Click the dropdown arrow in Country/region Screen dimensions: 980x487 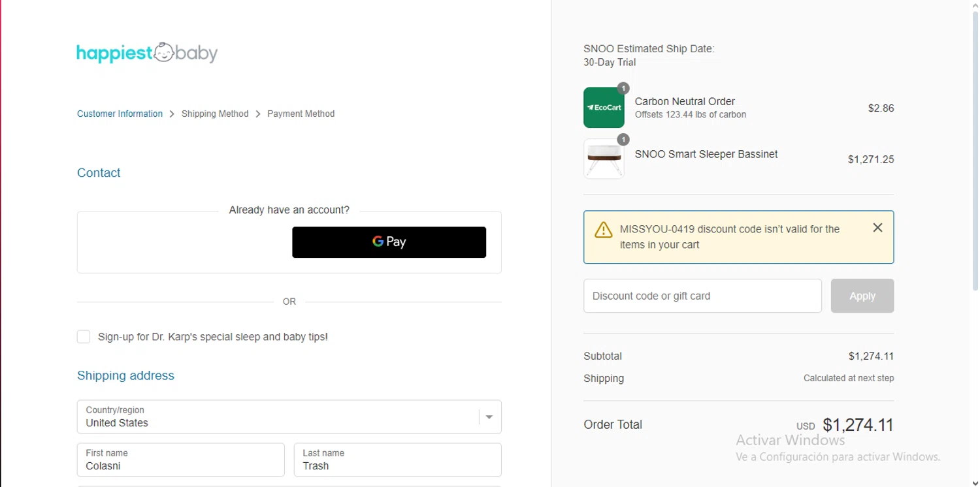pyautogui.click(x=489, y=417)
